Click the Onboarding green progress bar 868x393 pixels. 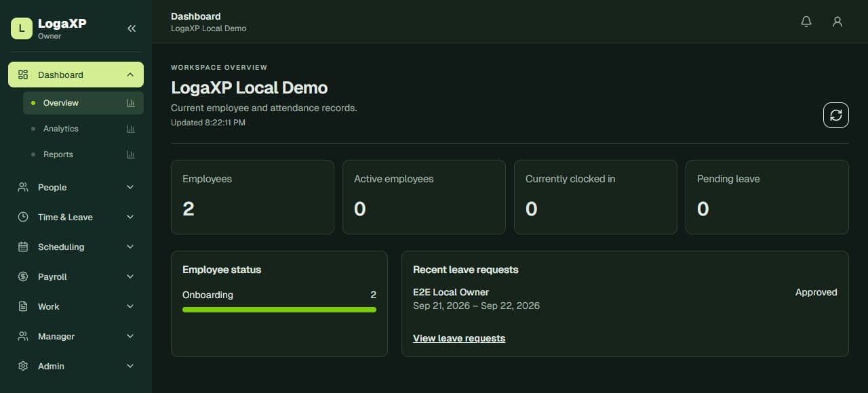coord(279,310)
